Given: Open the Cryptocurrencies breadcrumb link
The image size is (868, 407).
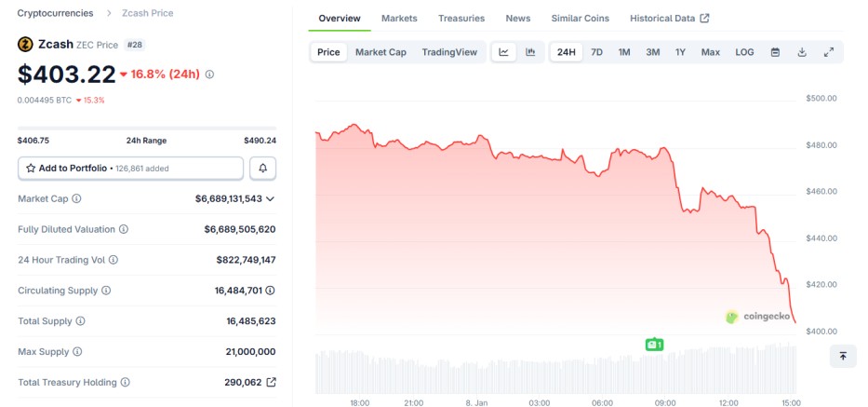Looking at the screenshot, I should [55, 13].
